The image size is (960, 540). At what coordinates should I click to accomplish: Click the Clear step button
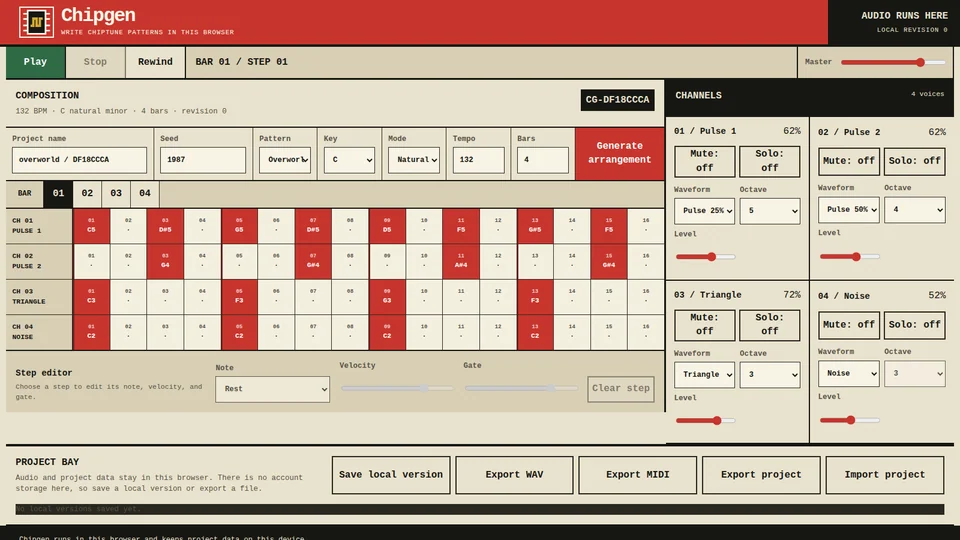click(621, 388)
